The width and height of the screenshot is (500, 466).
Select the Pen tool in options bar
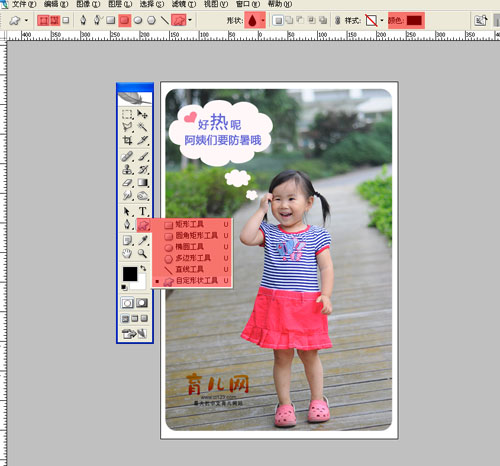pyautogui.click(x=83, y=20)
